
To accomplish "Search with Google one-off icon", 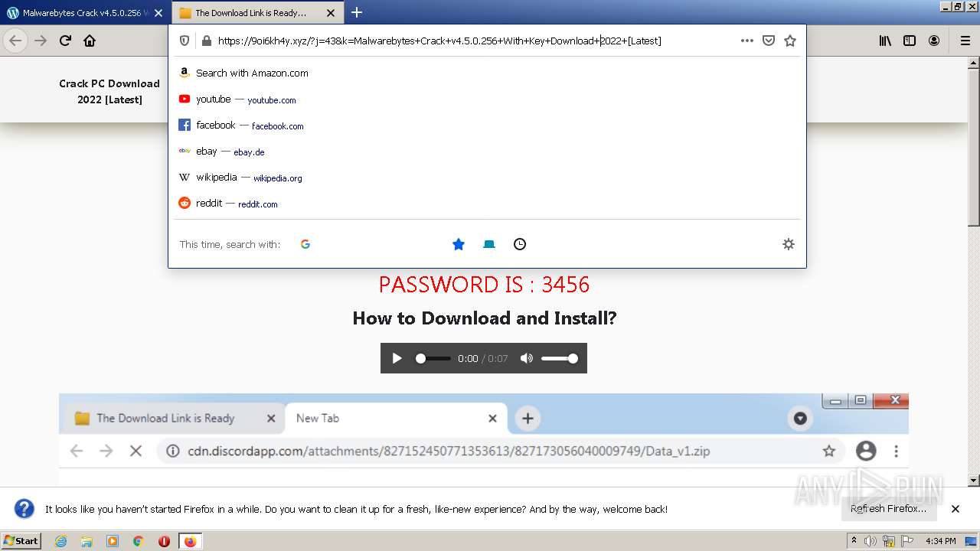I will [x=305, y=244].
